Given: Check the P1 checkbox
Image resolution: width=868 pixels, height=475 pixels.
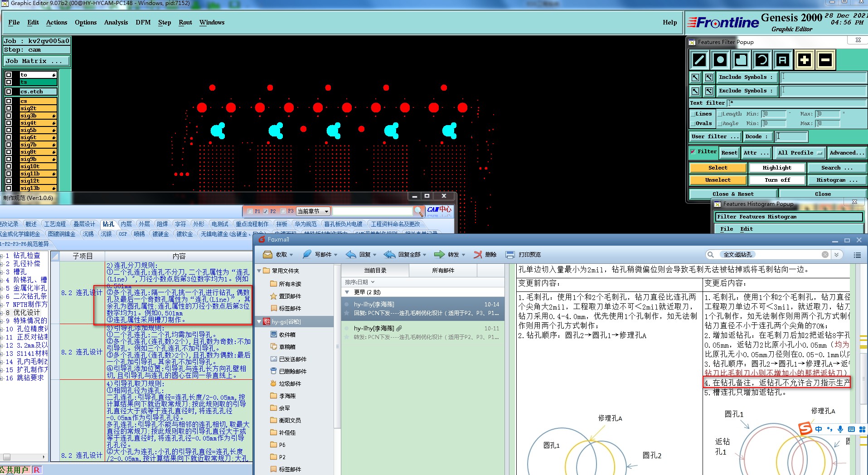Looking at the screenshot, I should [250, 211].
